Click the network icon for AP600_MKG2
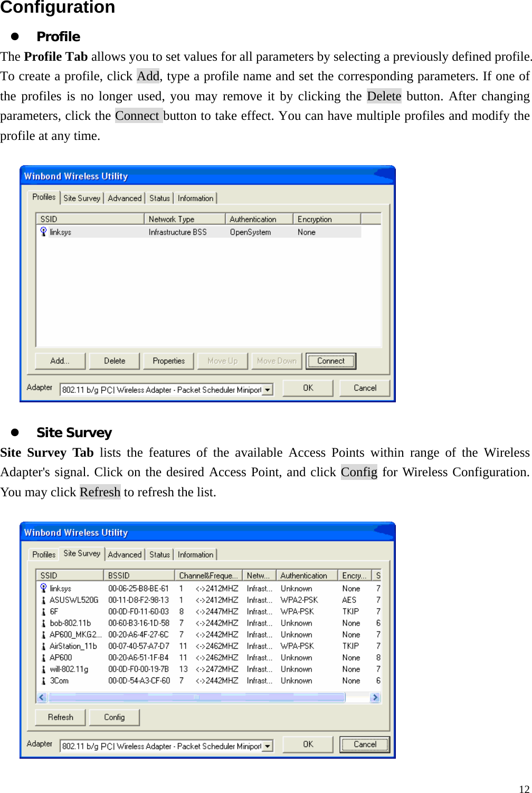Viewport: 532px width, 793px height. coord(43,635)
